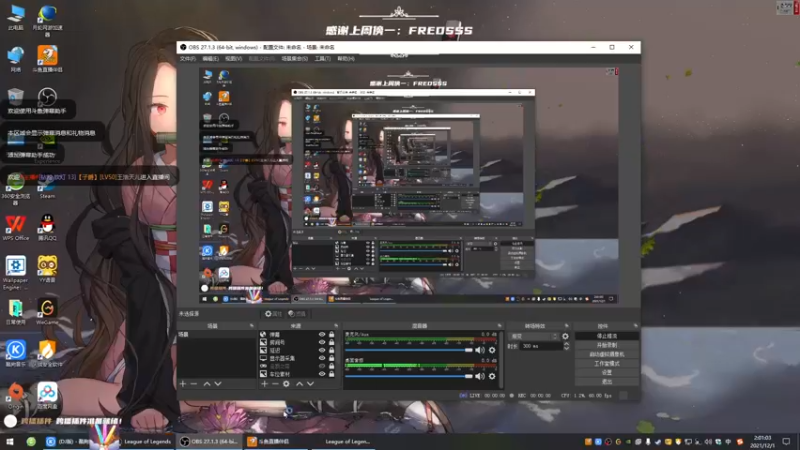Image resolution: width=800 pixels, height=450 pixels.
Task: Move scene up with arrow icon
Action: click(207, 384)
